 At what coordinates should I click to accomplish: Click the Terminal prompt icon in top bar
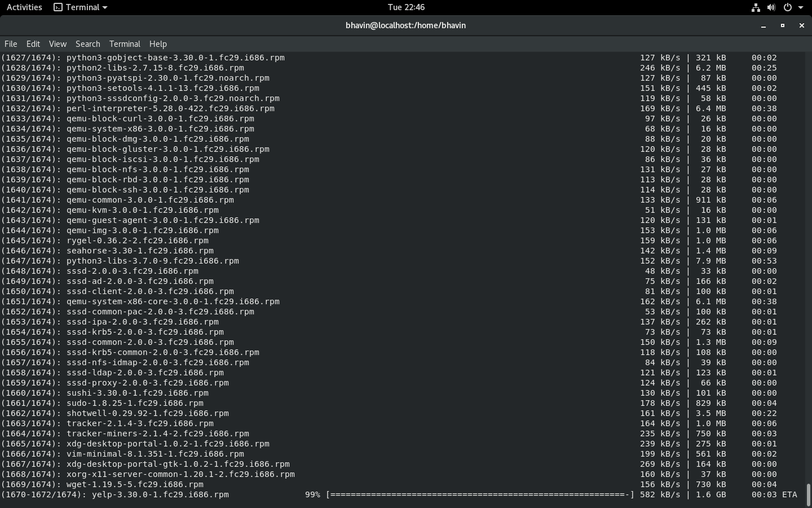(58, 7)
